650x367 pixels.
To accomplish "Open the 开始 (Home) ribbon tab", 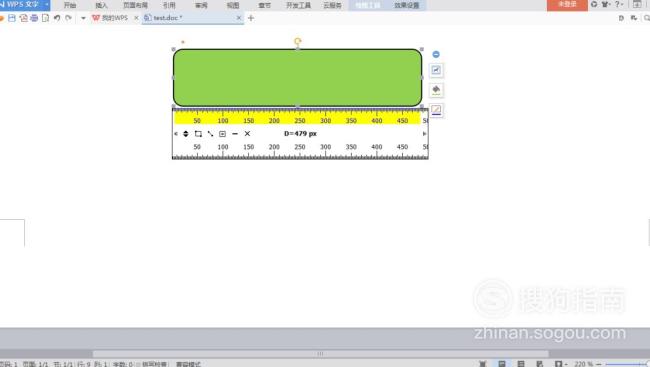I will (x=70, y=5).
